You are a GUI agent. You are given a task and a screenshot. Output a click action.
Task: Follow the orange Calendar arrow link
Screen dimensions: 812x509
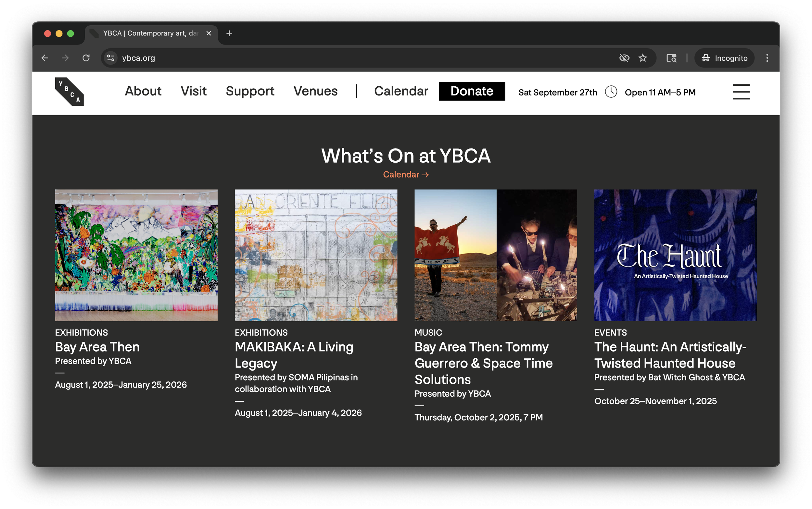click(405, 174)
